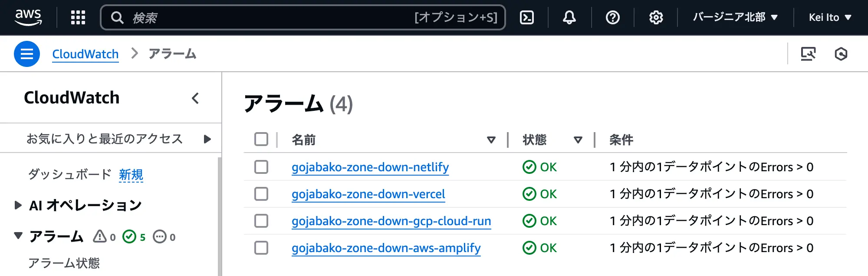This screenshot has height=276, width=868.
Task: Launch the CloudShell terminal icon
Action: click(x=527, y=17)
